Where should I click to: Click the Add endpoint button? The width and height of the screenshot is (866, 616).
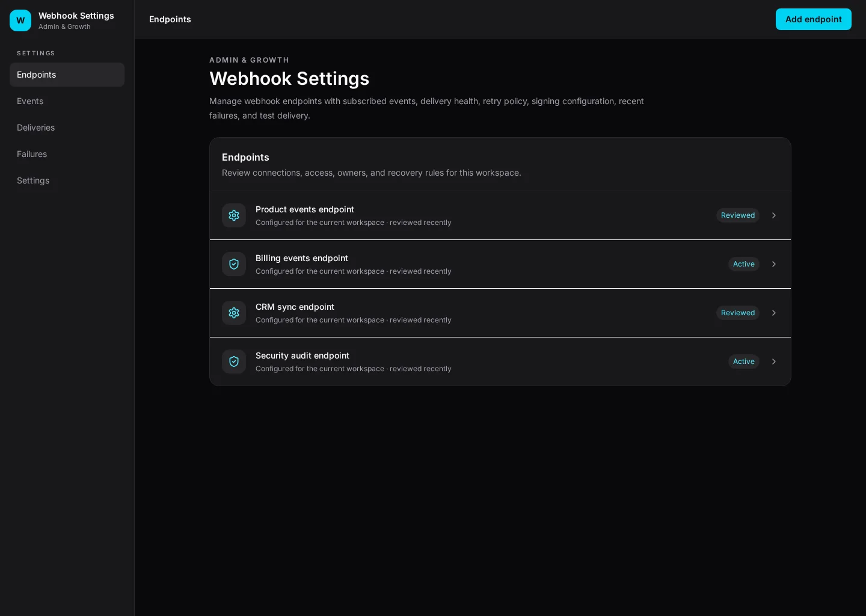point(813,19)
